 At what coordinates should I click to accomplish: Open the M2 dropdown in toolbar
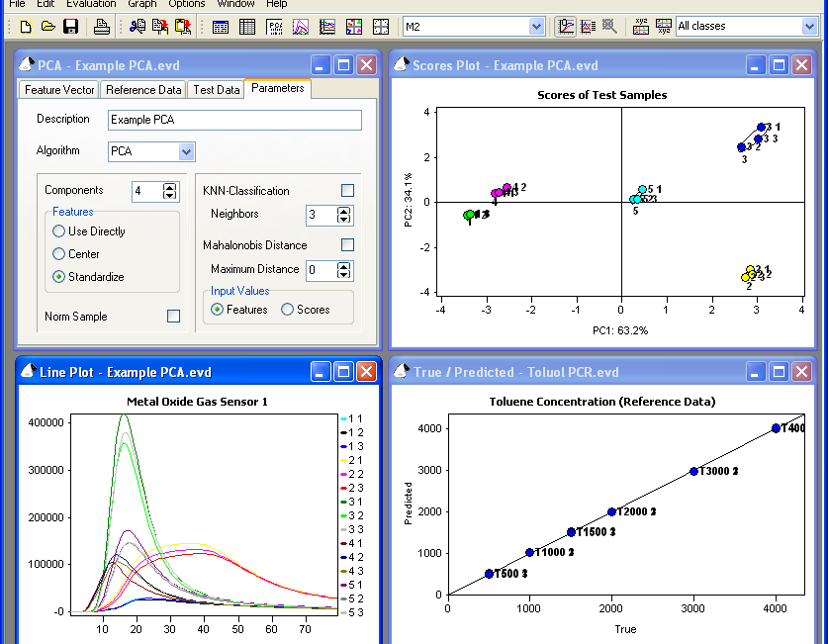click(x=536, y=27)
